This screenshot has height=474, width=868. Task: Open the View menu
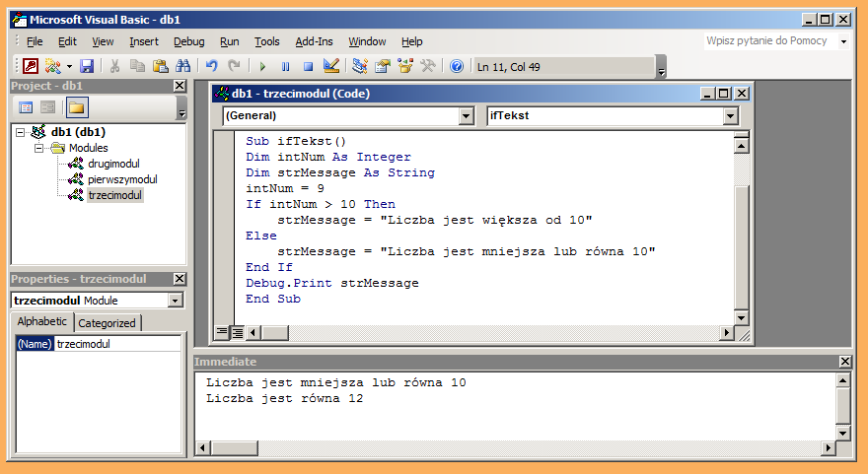103,41
